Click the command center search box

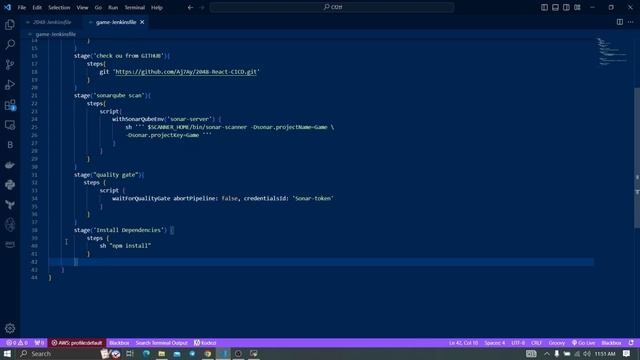pyautogui.click(x=332, y=7)
